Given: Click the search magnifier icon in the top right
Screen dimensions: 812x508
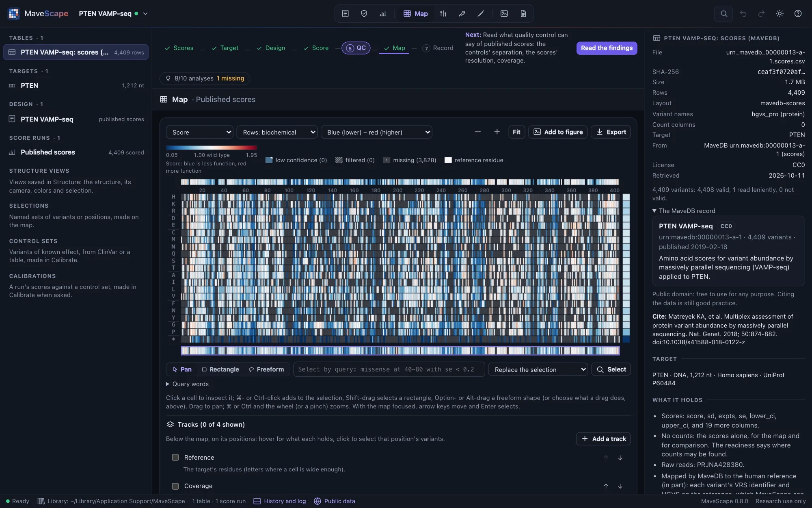Looking at the screenshot, I should click(723, 13).
